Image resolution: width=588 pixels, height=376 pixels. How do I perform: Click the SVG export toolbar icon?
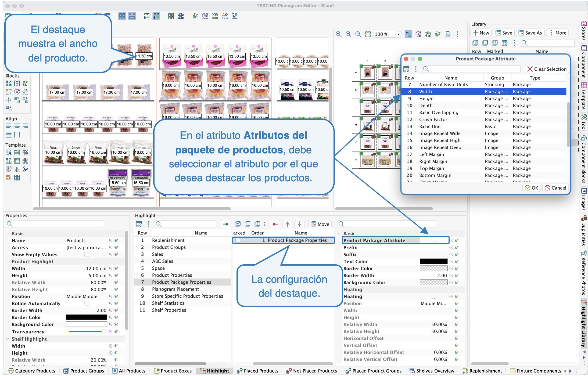[x=225, y=16]
